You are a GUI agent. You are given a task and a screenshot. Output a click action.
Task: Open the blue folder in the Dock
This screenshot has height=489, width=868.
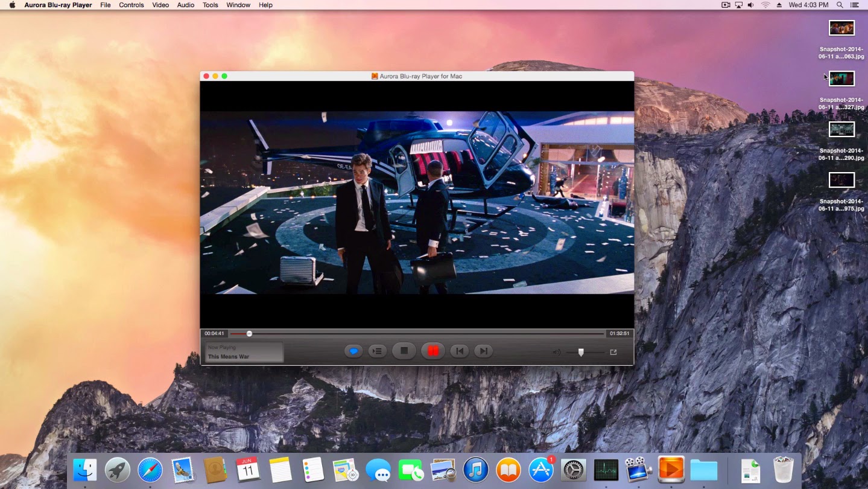pyautogui.click(x=704, y=470)
